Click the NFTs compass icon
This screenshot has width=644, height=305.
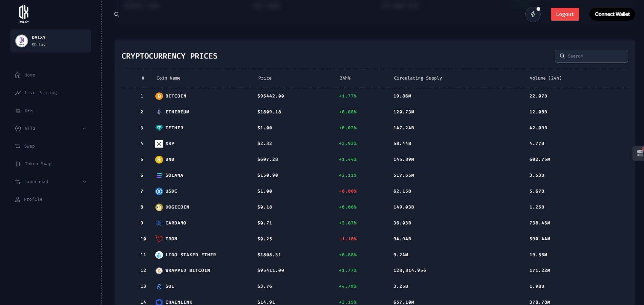click(18, 128)
